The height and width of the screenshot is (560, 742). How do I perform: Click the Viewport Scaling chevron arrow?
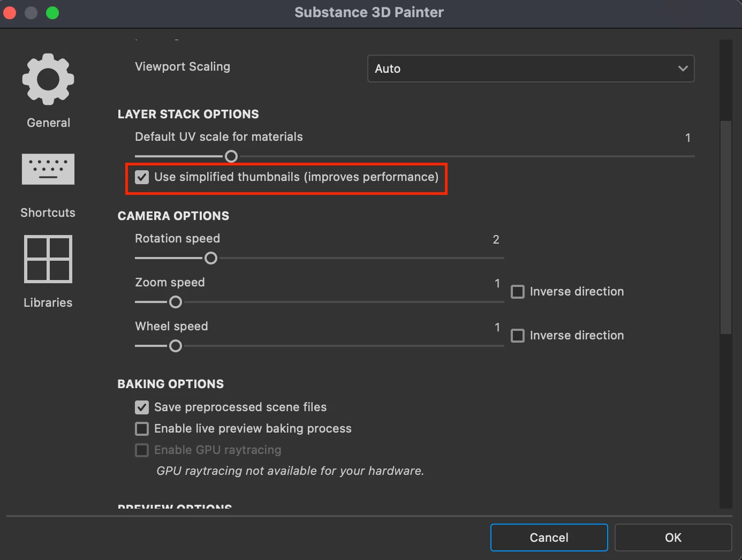[683, 69]
